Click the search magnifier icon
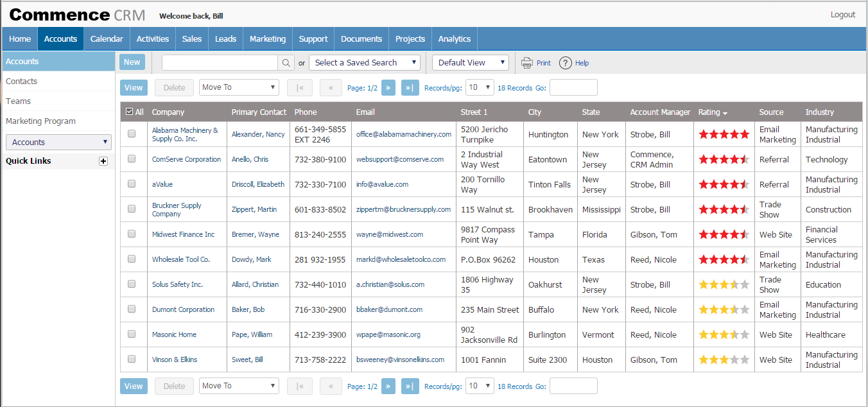 coord(286,63)
